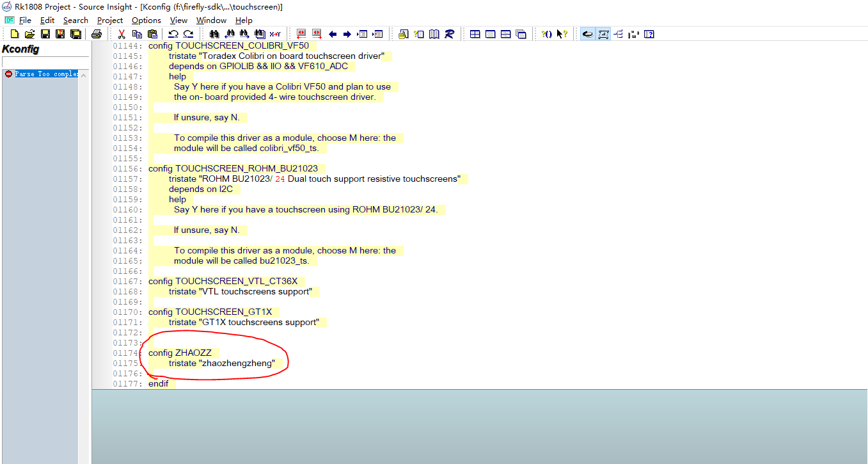Go forward with the blue right arrow
Image resolution: width=868 pixels, height=464 pixels.
(x=347, y=34)
